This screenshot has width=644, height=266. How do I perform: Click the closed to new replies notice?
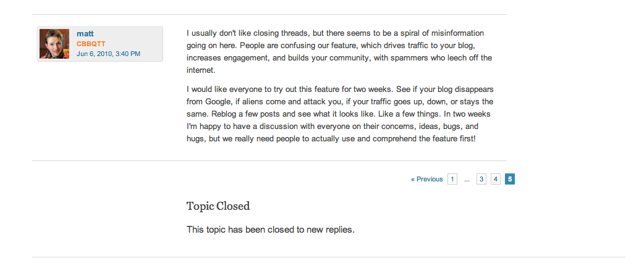pos(271,230)
